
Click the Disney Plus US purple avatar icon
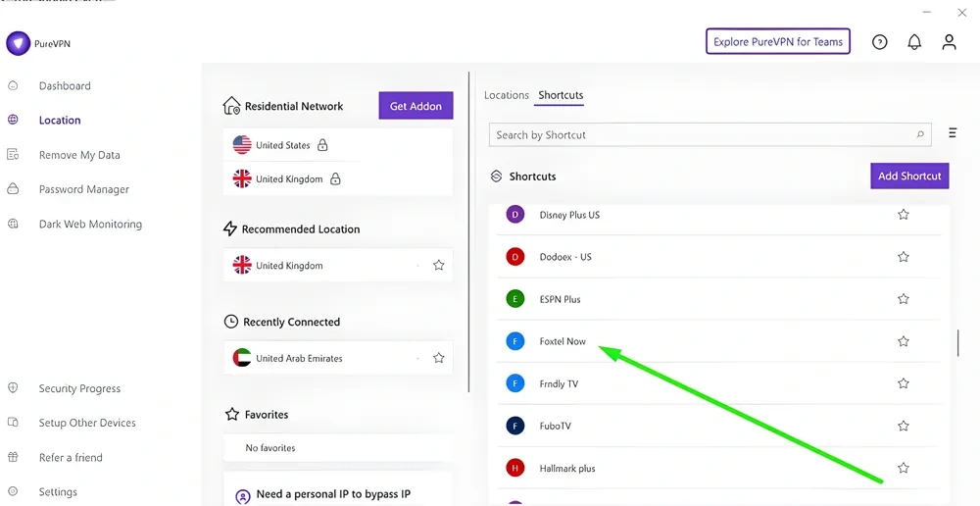click(515, 215)
